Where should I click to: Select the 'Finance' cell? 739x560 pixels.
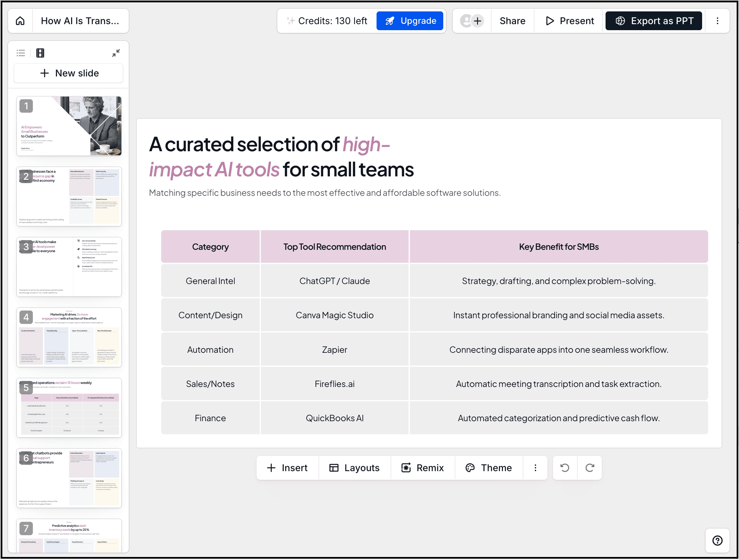[x=211, y=418]
